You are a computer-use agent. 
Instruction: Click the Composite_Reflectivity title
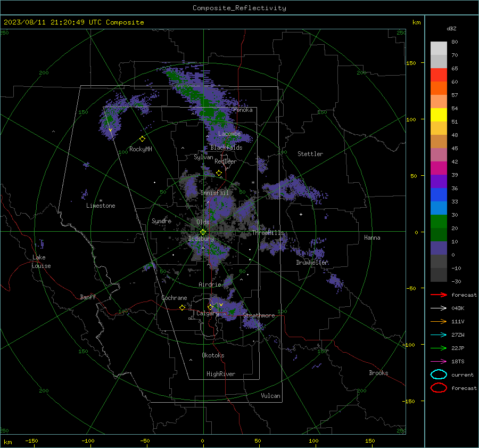pyautogui.click(x=239, y=8)
